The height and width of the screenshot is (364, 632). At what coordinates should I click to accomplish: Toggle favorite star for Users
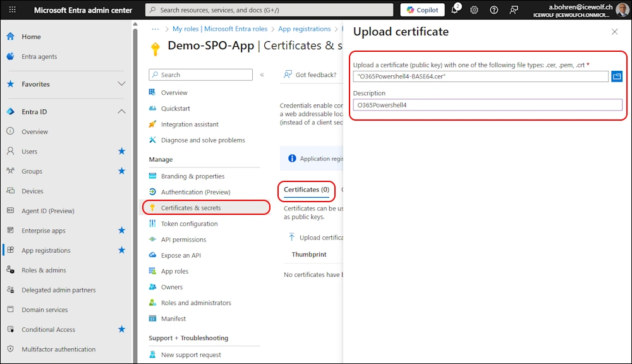click(122, 151)
